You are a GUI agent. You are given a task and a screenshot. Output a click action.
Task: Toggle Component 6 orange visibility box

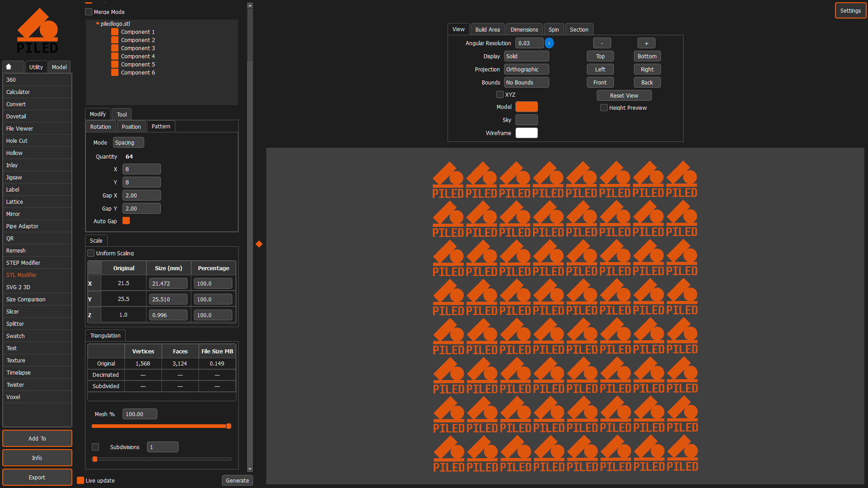(115, 73)
